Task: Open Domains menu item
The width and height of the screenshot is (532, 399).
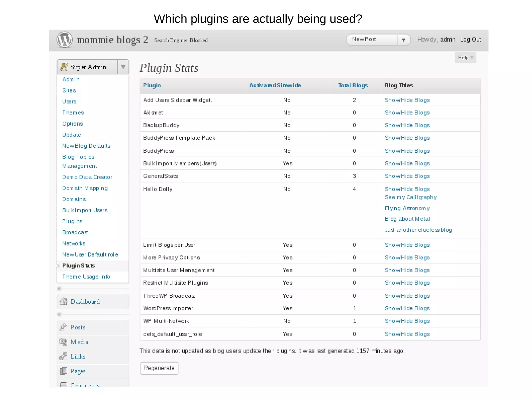Action: (x=74, y=199)
